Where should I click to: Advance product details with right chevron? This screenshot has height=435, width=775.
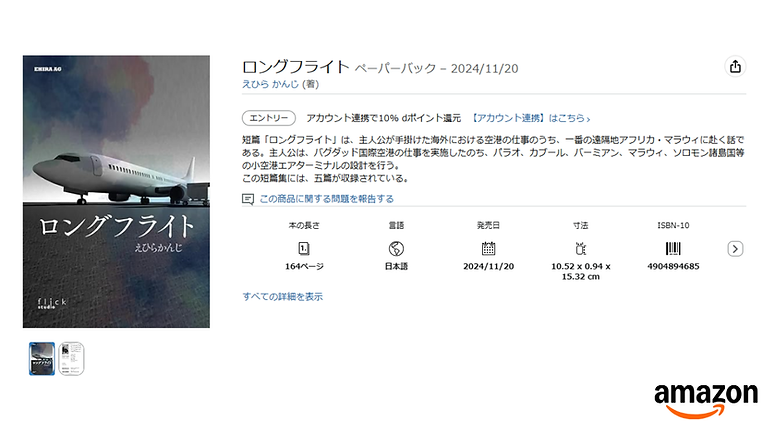click(735, 249)
